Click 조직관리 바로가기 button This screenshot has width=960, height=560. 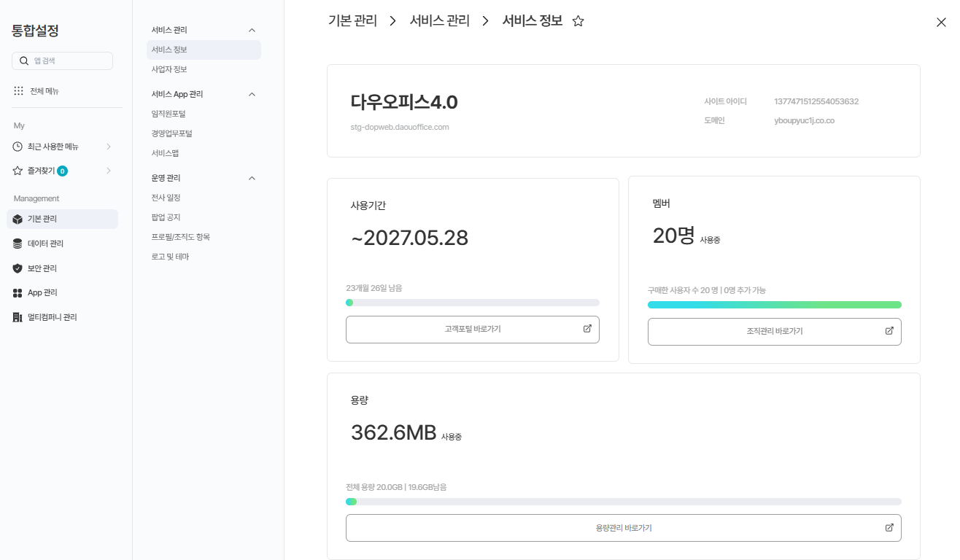[774, 331]
